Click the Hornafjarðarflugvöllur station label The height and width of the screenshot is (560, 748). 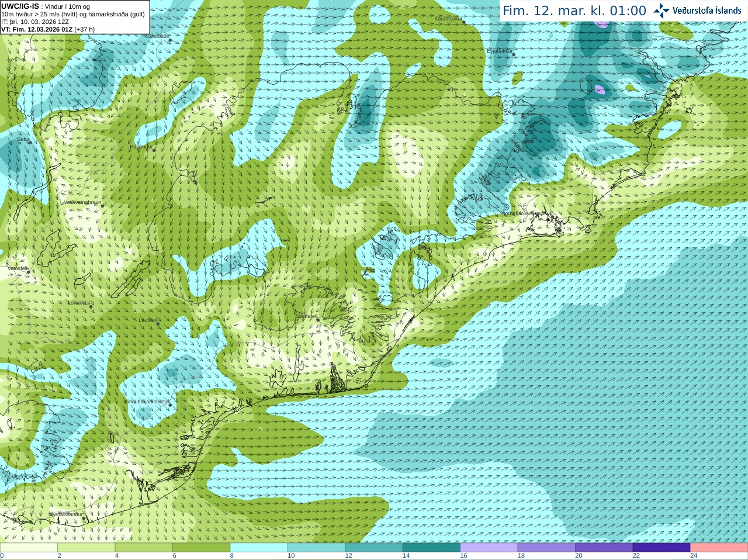[526, 213]
